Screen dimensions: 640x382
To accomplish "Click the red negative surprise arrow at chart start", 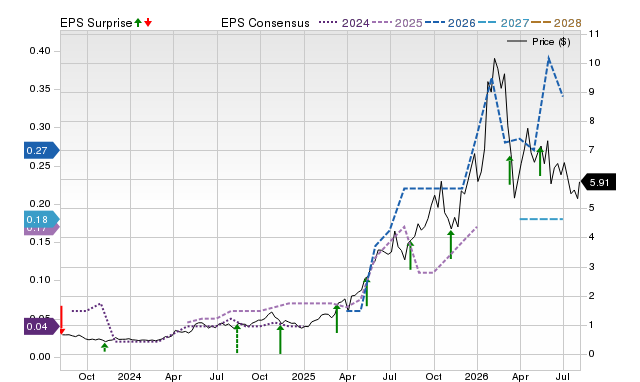I will [x=62, y=320].
